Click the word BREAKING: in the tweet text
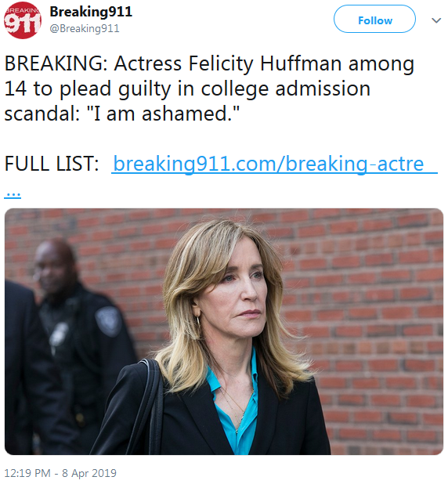448x484 pixels. (56, 63)
